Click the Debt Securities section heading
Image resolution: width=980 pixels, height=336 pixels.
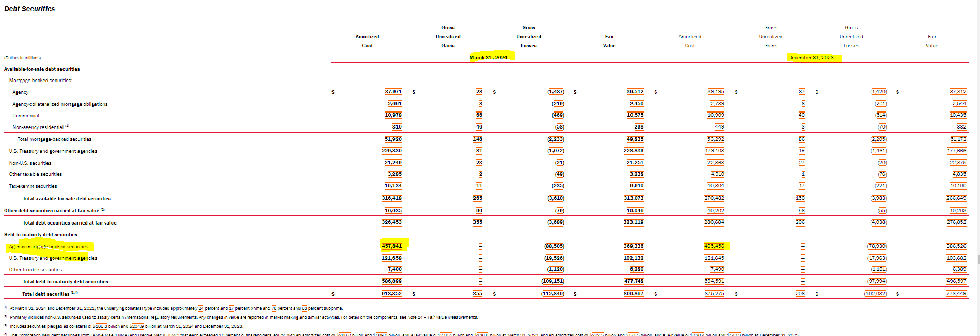(x=29, y=9)
